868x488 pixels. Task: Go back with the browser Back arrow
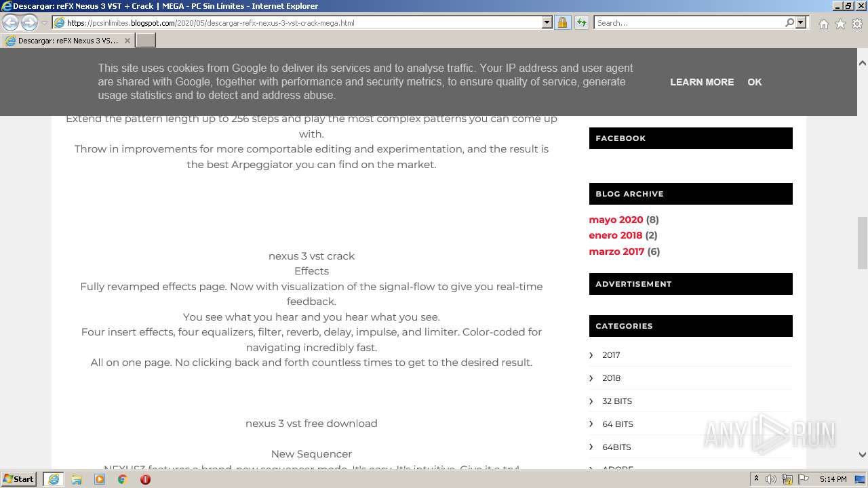[11, 22]
